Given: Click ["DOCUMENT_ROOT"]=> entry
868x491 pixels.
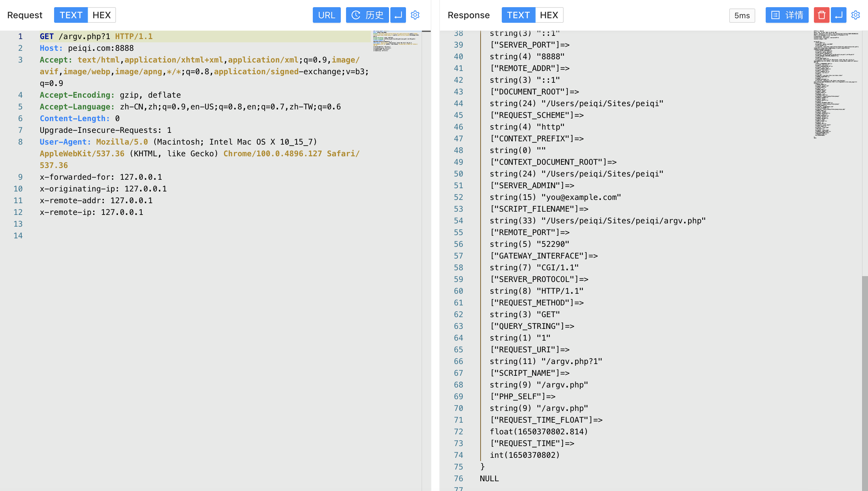Looking at the screenshot, I should pos(534,92).
